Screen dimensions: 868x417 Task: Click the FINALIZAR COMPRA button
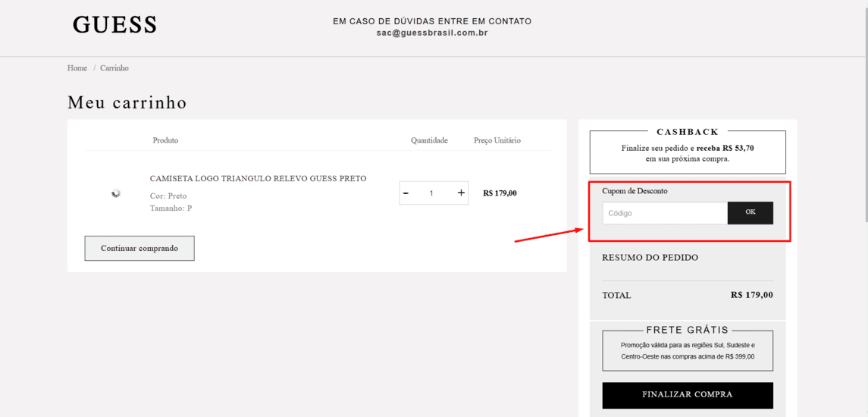688,395
